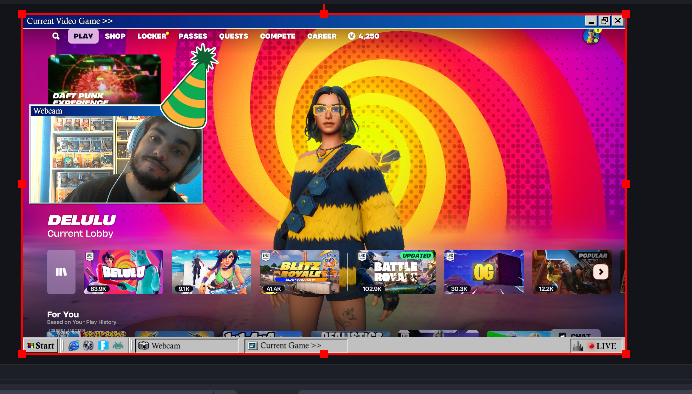The width and height of the screenshot is (692, 394).
Task: Open the CAREER tab
Action: (322, 36)
